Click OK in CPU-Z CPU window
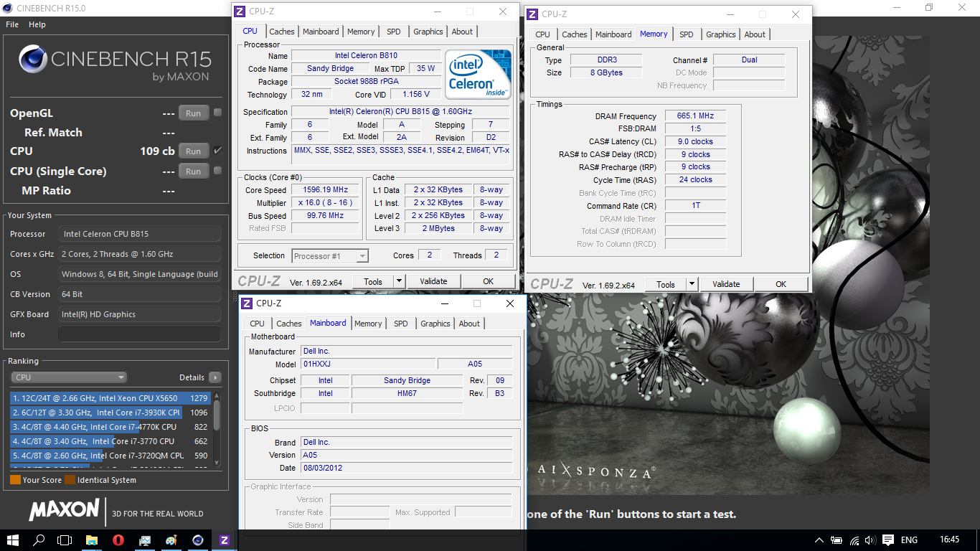The height and width of the screenshot is (551, 980). (x=489, y=281)
